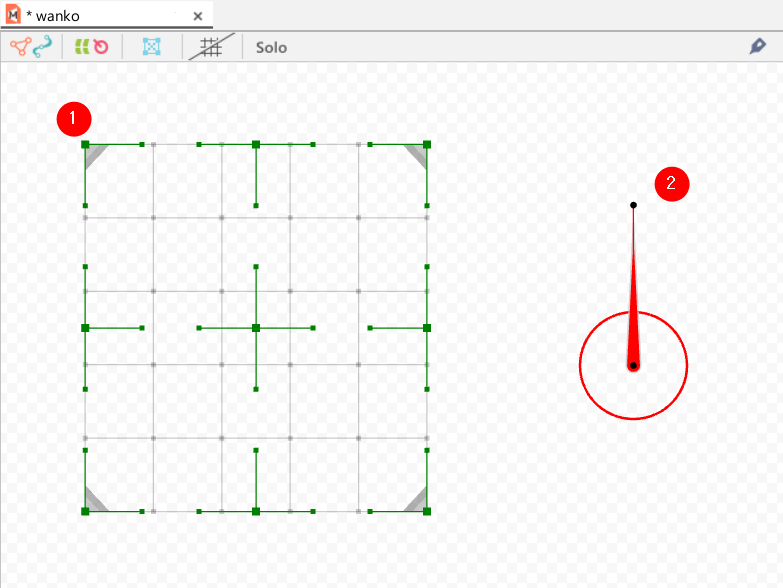Switch to the wanko document tab
This screenshot has width=783, height=588.
click(x=106, y=15)
